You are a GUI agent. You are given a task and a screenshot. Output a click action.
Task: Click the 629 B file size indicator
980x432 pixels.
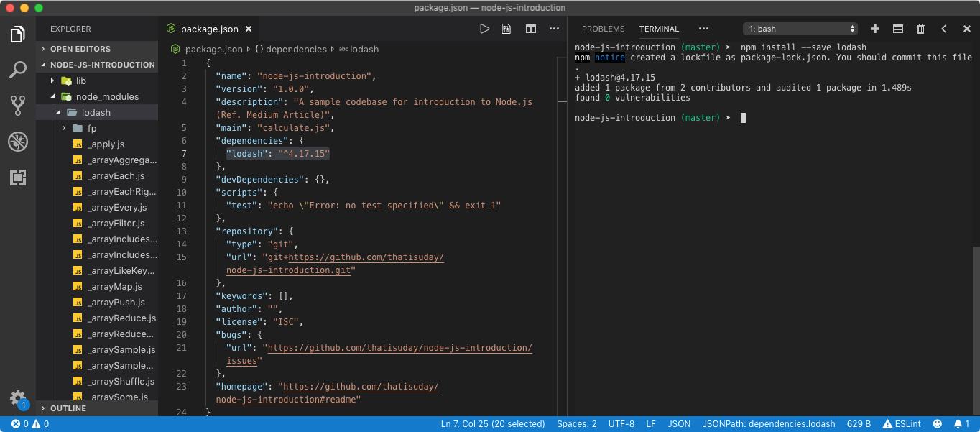coord(859,424)
